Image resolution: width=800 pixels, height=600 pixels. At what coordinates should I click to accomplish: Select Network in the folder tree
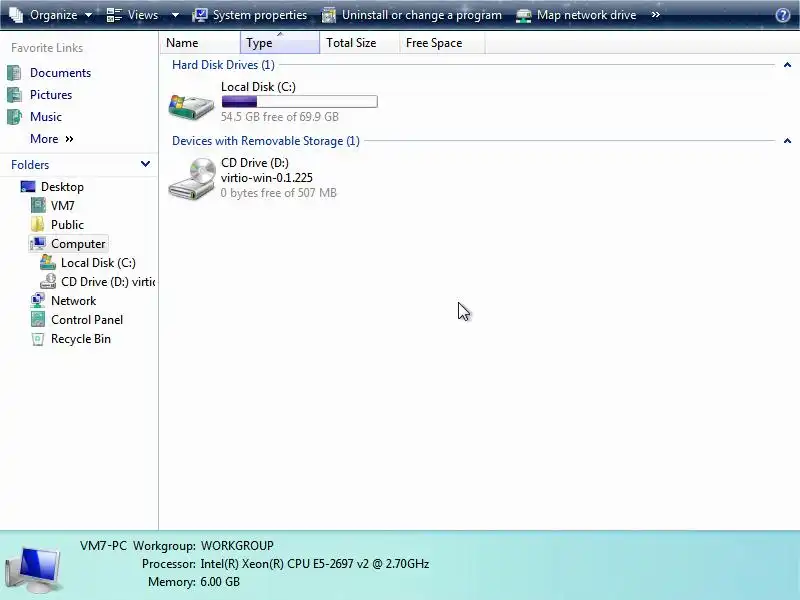pyautogui.click(x=73, y=301)
